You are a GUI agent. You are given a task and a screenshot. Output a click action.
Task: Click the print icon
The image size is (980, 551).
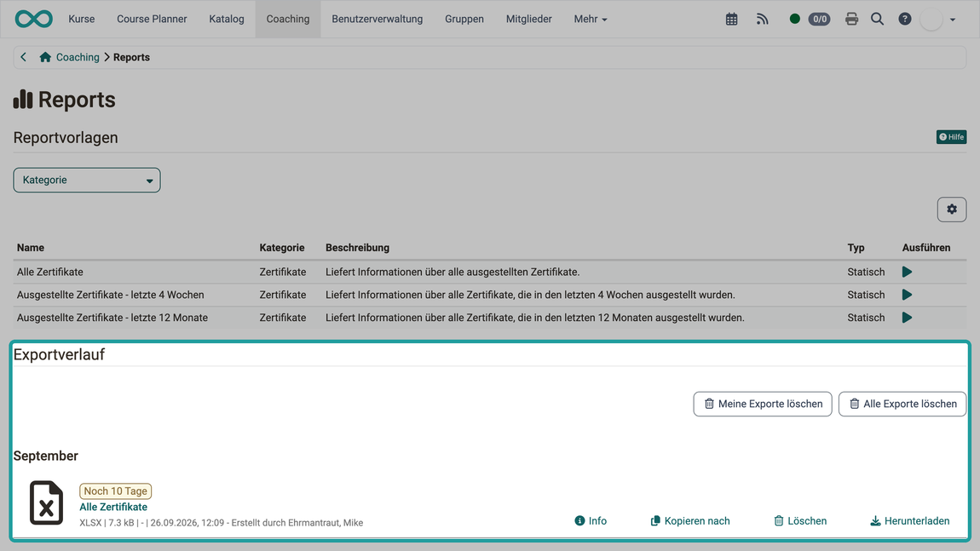pos(851,20)
